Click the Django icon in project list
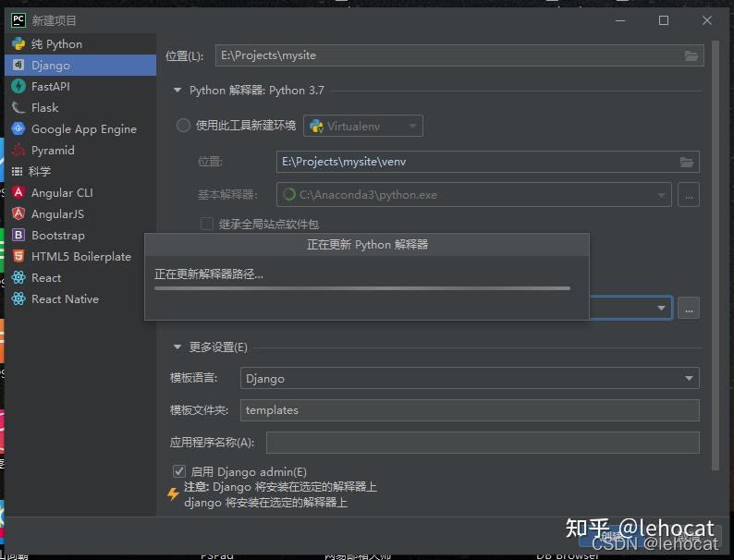 [x=18, y=65]
